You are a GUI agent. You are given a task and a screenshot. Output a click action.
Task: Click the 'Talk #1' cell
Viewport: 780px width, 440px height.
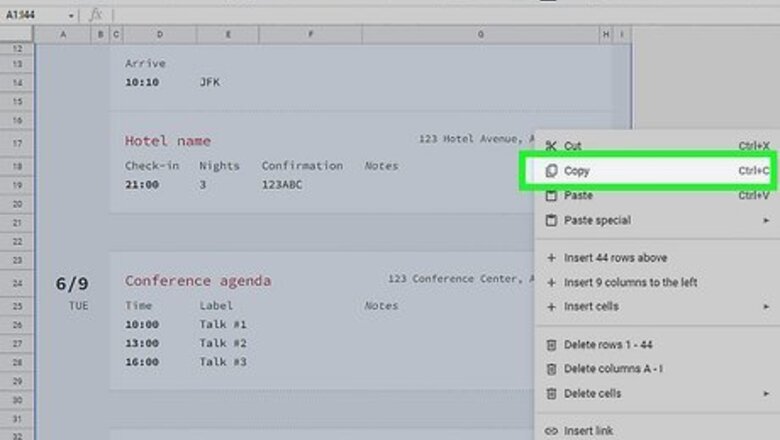[223, 325]
